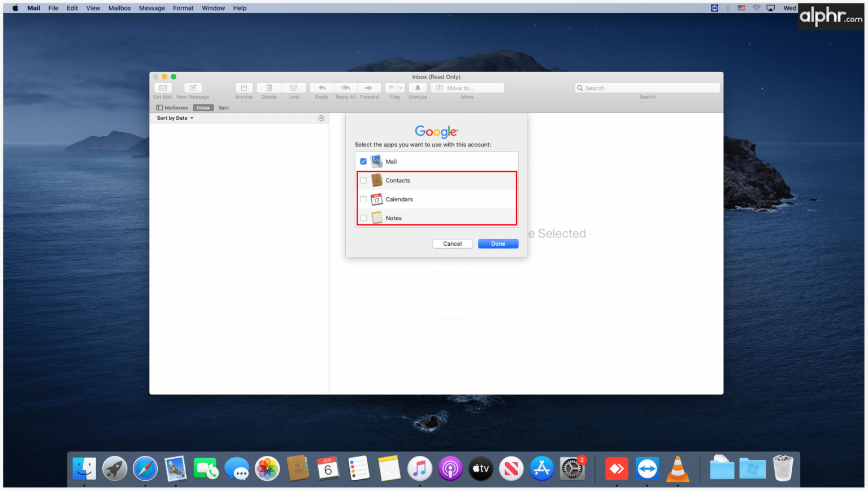This screenshot has width=868, height=491.
Task: Click the Get Mail icon
Action: tap(162, 88)
